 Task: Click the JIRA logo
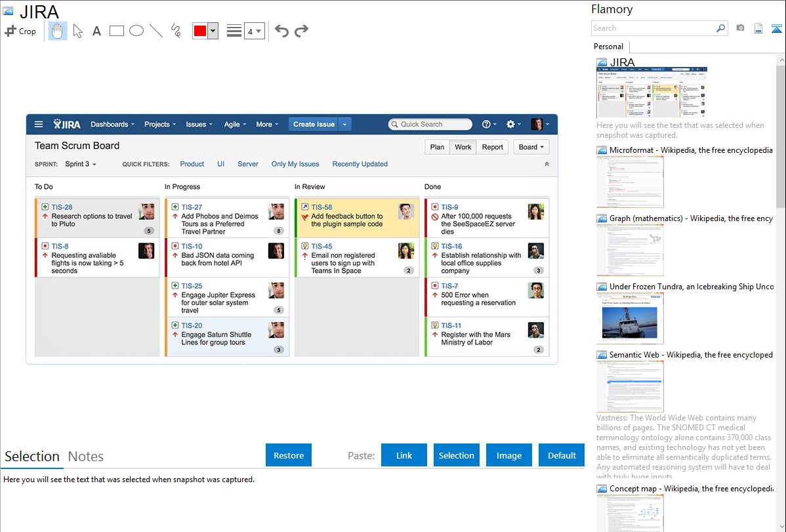click(67, 125)
